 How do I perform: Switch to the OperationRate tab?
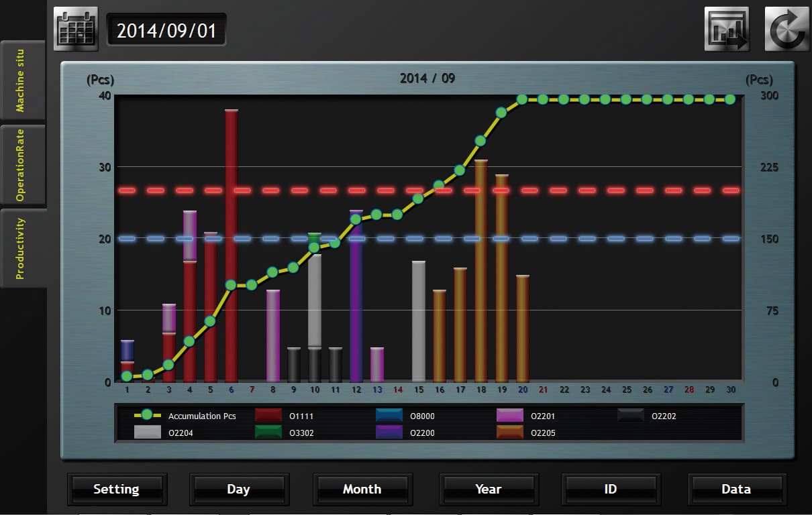[22, 164]
